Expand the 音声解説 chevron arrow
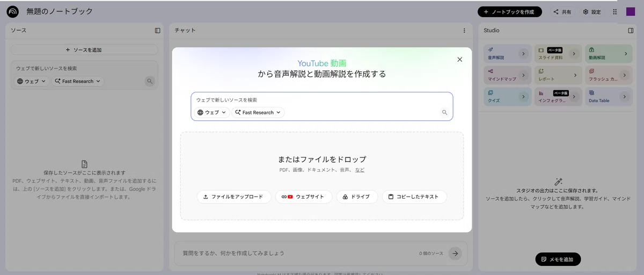Image resolution: width=644 pixels, height=275 pixels. (524, 53)
